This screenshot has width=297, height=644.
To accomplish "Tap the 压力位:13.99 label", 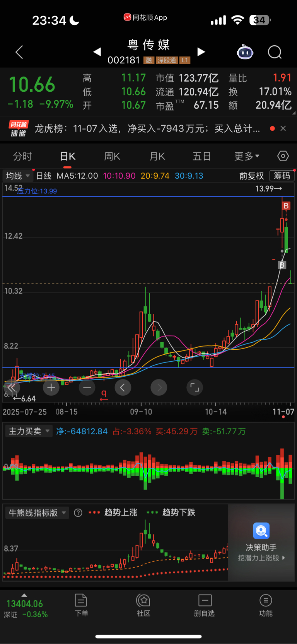I will coord(37,191).
